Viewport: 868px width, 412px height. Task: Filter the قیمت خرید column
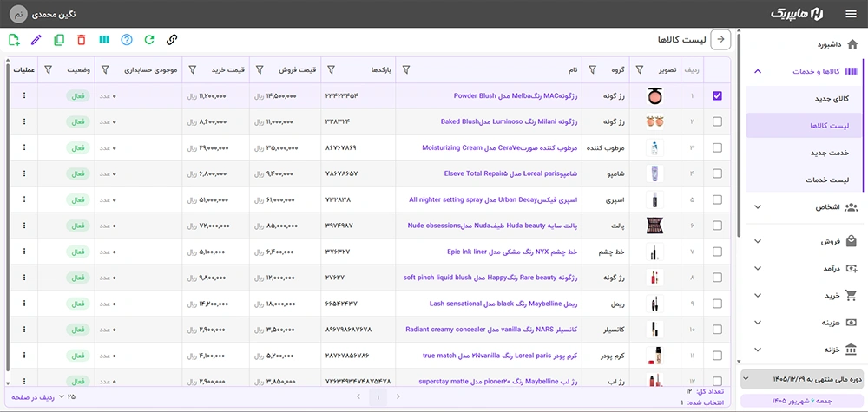tap(193, 69)
